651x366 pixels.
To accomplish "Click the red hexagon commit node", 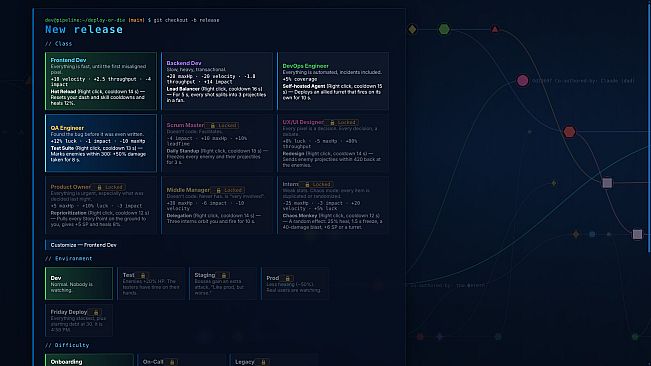I will (x=570, y=132).
